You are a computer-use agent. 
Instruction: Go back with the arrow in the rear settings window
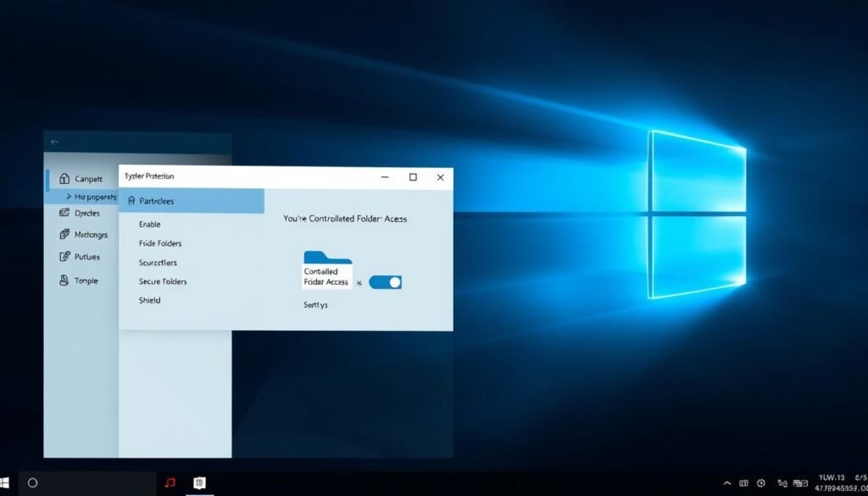point(54,142)
